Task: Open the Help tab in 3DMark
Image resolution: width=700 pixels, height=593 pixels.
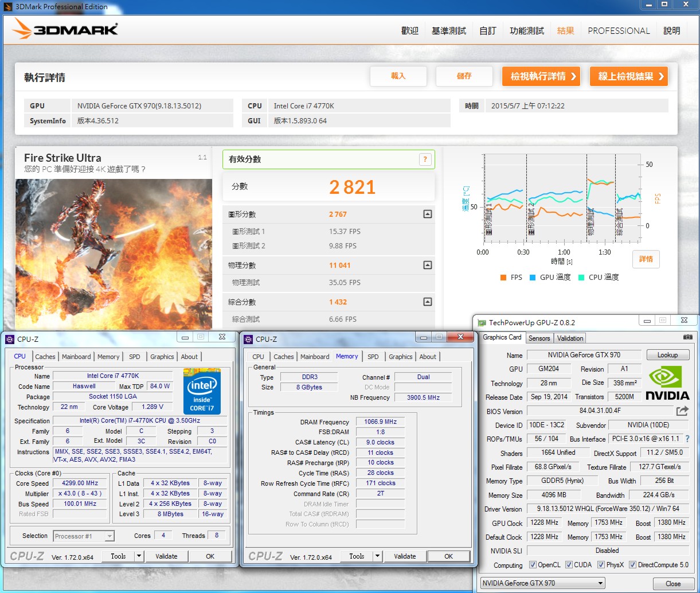Action: click(671, 30)
